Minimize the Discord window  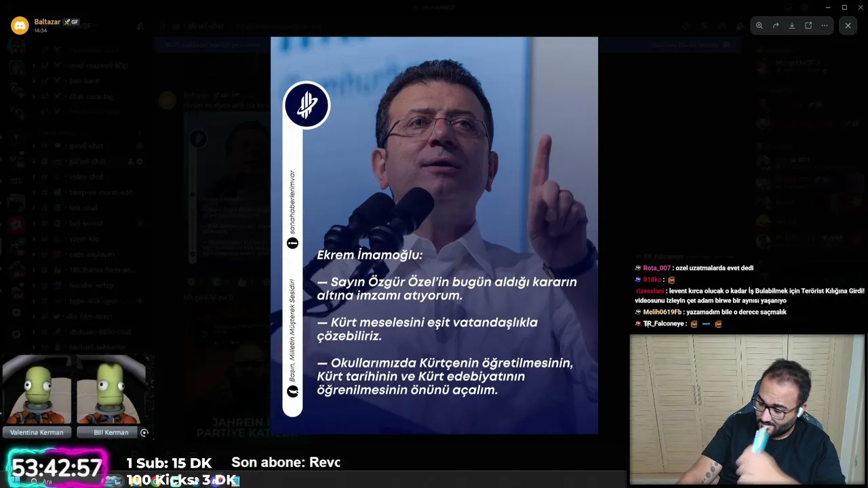828,7
